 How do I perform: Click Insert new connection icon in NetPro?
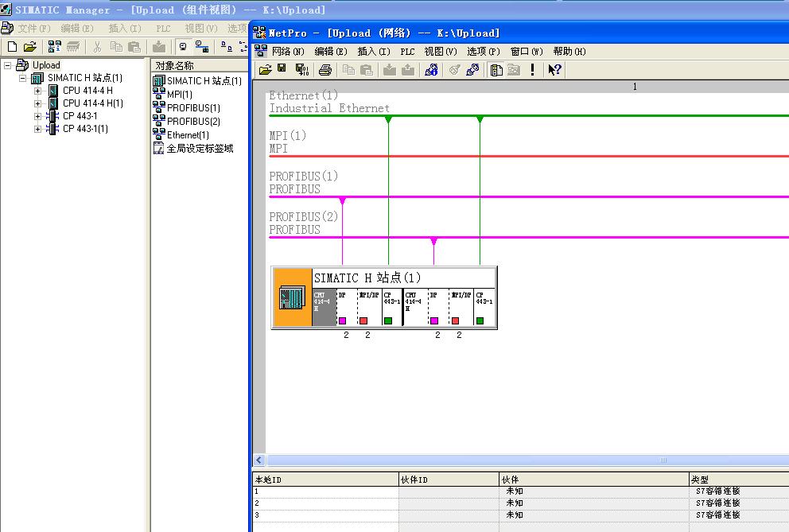472,70
